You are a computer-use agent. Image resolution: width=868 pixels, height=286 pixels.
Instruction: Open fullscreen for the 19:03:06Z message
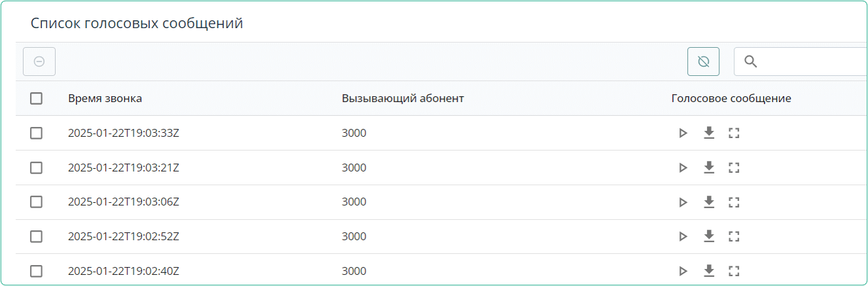click(734, 202)
